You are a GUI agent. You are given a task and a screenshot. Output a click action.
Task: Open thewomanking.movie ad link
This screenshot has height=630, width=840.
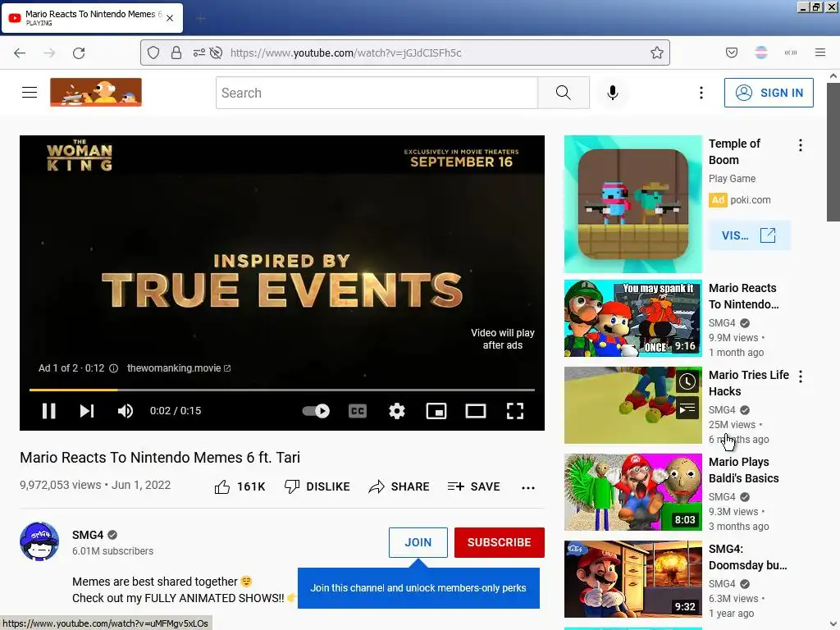pos(179,368)
